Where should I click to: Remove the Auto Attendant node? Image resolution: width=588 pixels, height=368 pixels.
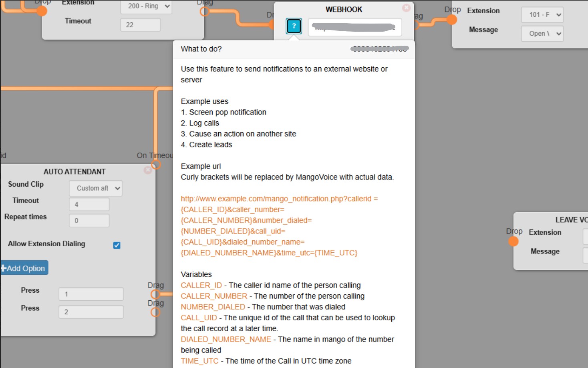[x=147, y=170]
